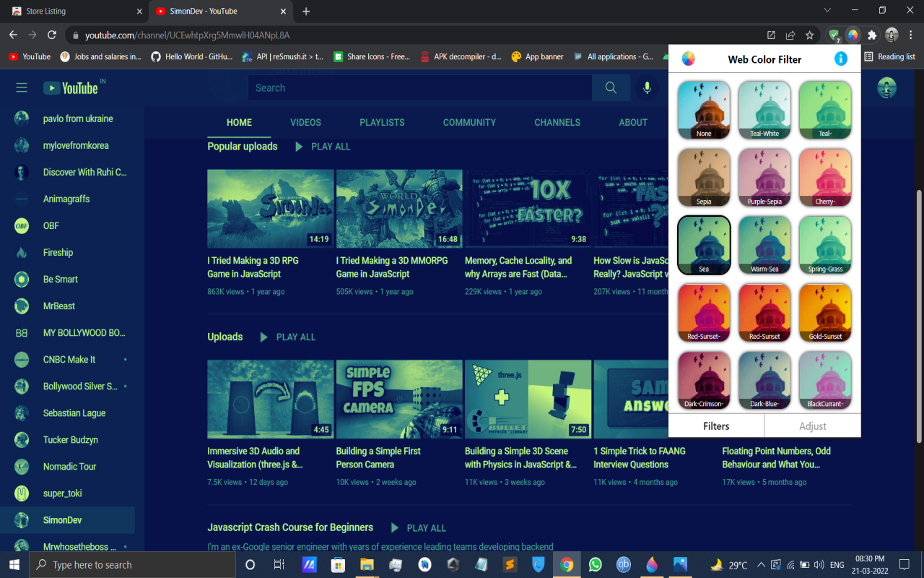Select the Spring-Grass filter
924x578 pixels.
(x=825, y=245)
